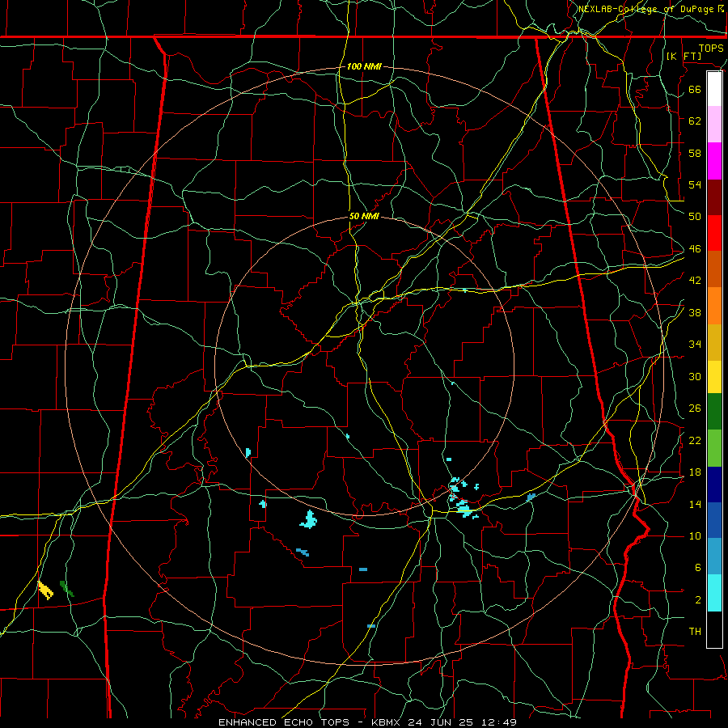
Task: Click the legend value "30"
Action: pos(695,376)
